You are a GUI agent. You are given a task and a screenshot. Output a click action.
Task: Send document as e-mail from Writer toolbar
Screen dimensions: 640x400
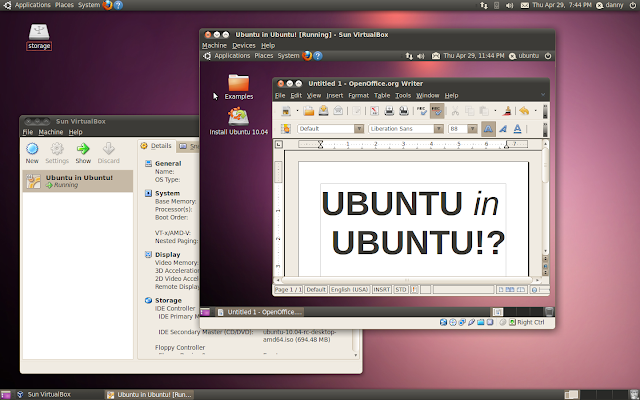(338, 111)
